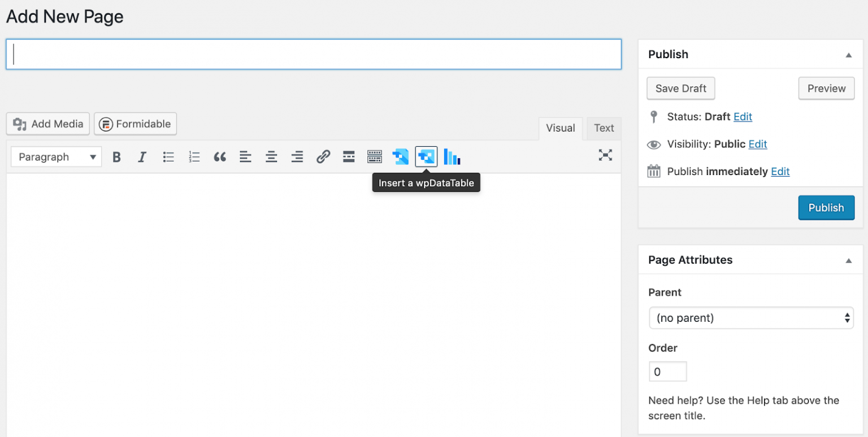The width and height of the screenshot is (868, 437).
Task: Open the Paragraph format dropdown
Action: (55, 156)
